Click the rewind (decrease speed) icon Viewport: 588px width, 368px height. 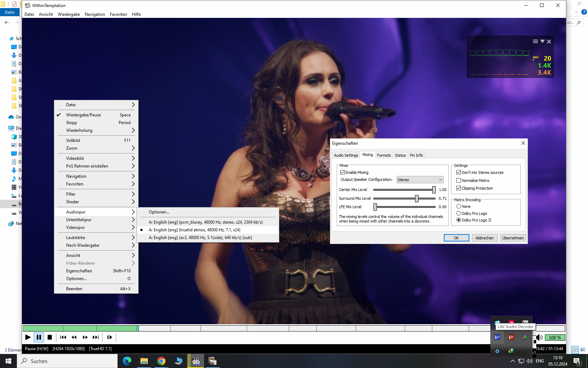pos(74,337)
